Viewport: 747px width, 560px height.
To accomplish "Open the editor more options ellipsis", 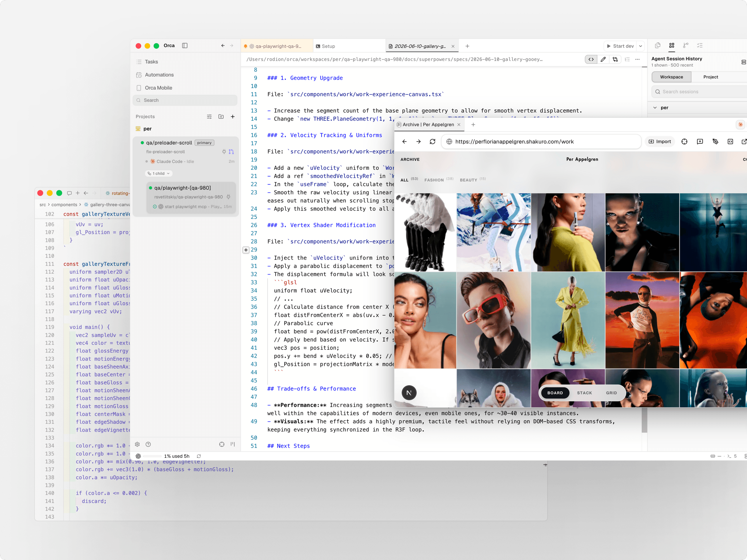I will [x=637, y=60].
